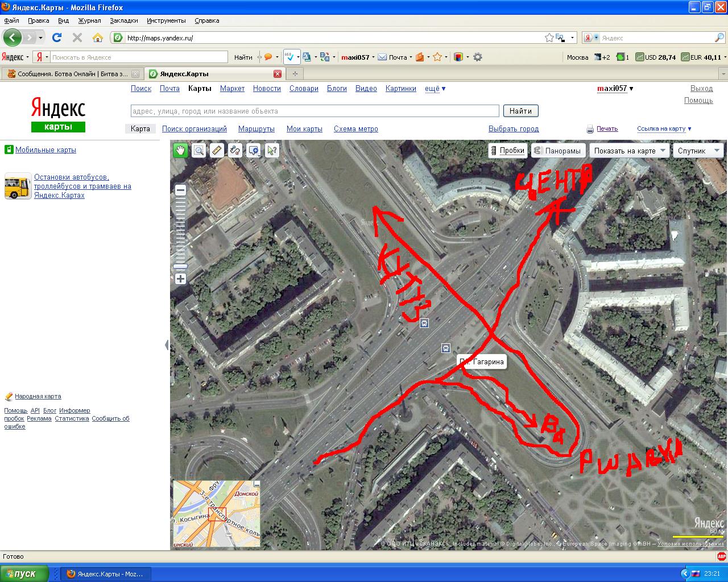The height and width of the screenshot is (582, 728).
Task: Select the route drawing tool
Action: point(235,150)
